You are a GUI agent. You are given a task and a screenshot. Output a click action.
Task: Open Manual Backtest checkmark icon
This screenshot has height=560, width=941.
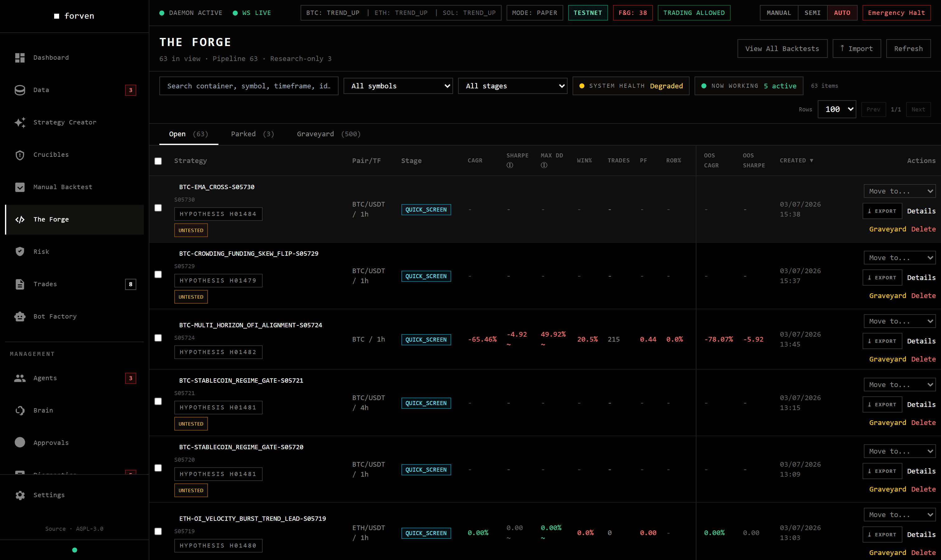20,187
